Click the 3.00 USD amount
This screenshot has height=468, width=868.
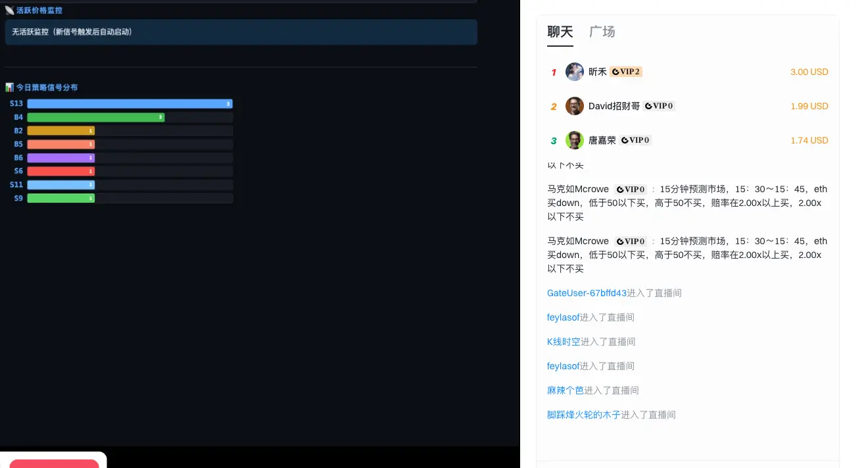click(809, 72)
